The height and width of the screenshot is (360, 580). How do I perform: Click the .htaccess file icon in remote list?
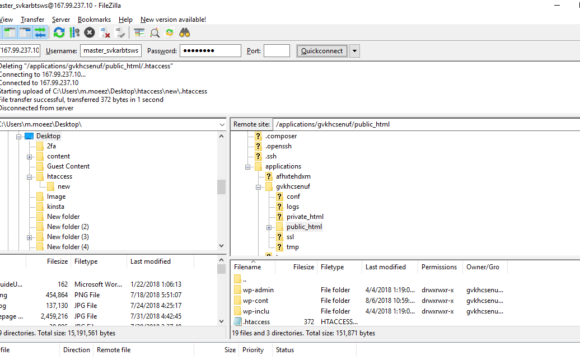tap(237, 322)
